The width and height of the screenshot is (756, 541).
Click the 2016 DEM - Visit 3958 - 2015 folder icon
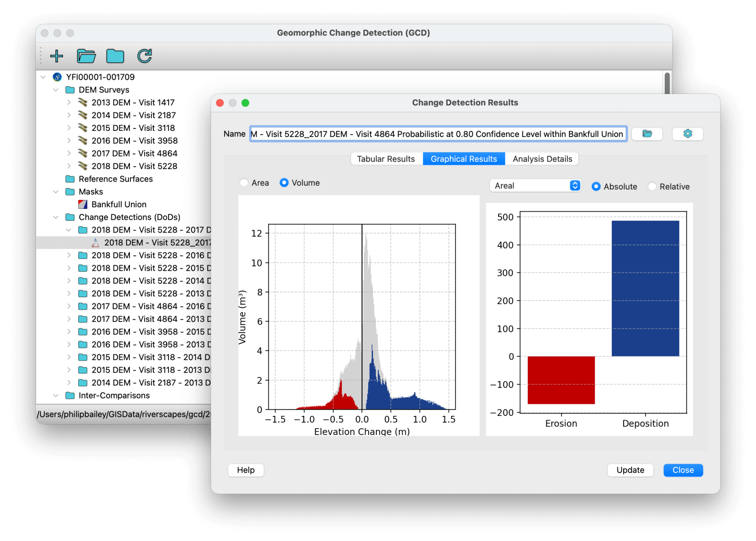[x=83, y=332]
